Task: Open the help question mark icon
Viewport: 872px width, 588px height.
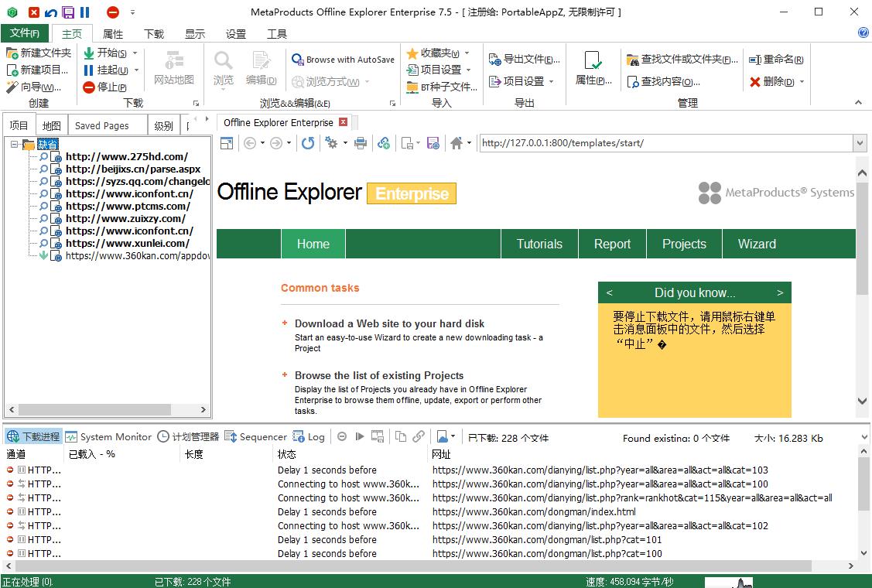Action: (863, 32)
